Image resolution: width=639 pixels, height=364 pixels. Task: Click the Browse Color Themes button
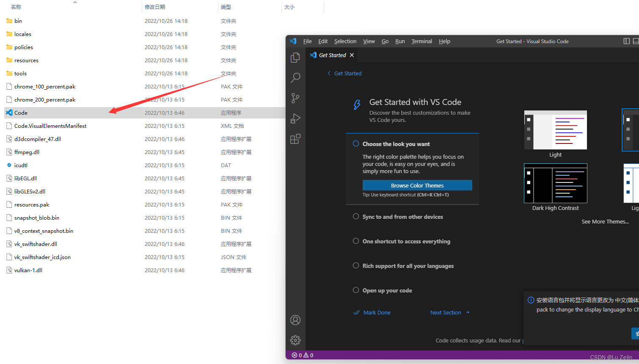[x=417, y=185]
